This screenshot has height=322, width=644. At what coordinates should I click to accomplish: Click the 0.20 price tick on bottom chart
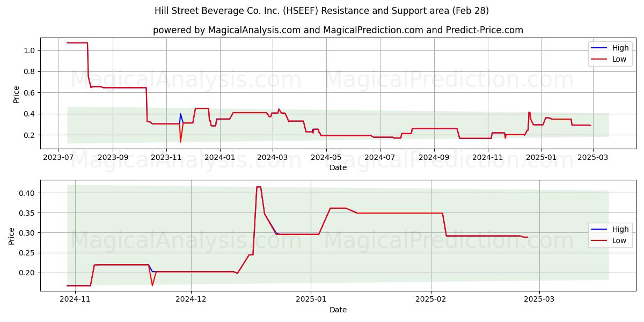click(28, 273)
